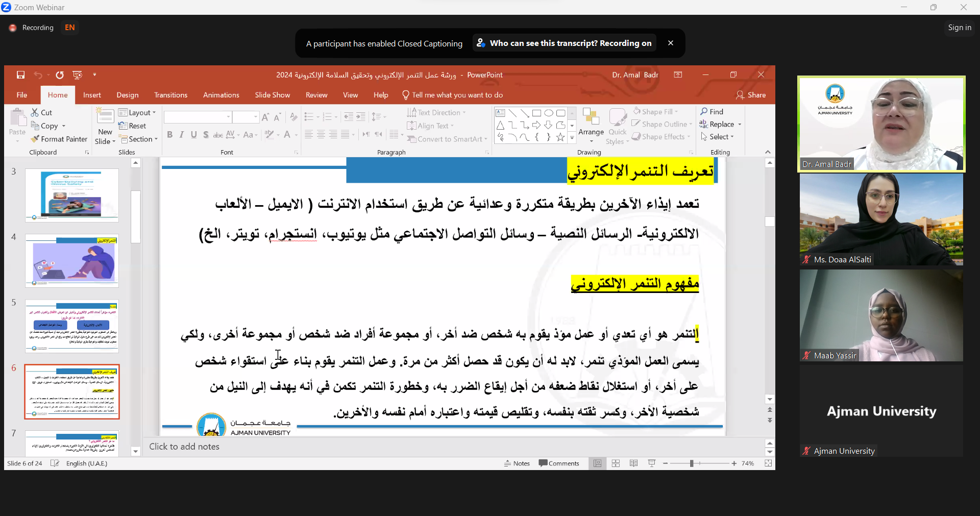Fit slide to current window icon
The height and width of the screenshot is (516, 980).
[x=768, y=463]
